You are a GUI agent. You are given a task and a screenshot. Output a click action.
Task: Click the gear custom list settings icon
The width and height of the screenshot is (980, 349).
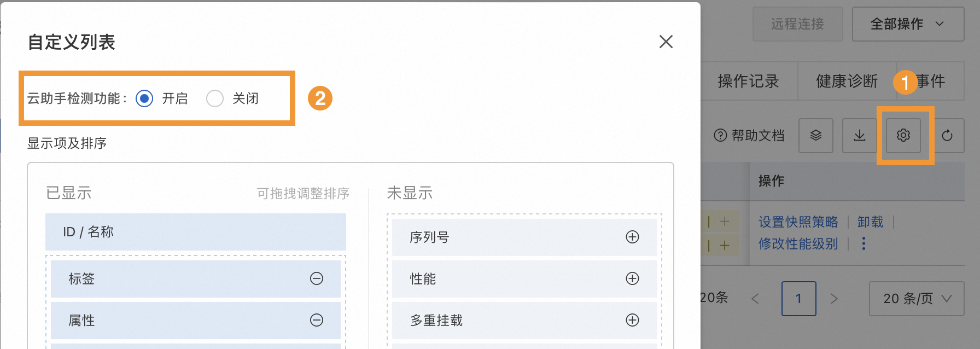pyautogui.click(x=903, y=135)
